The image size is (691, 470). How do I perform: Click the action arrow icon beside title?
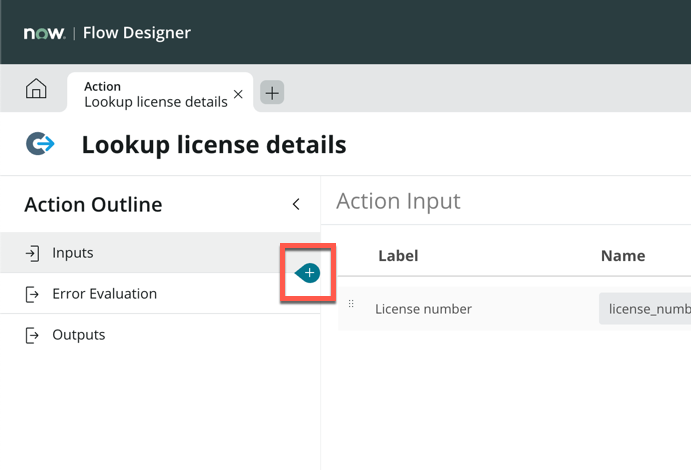(x=41, y=145)
